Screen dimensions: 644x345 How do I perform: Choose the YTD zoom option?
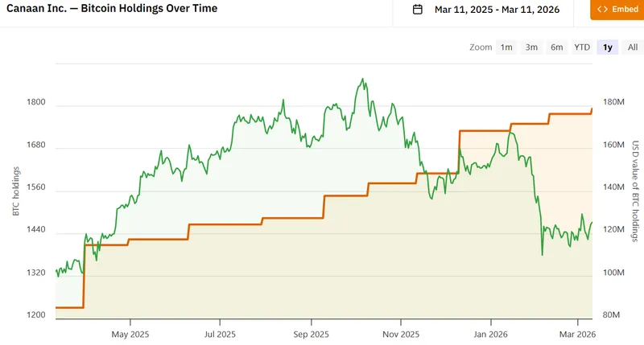point(581,47)
